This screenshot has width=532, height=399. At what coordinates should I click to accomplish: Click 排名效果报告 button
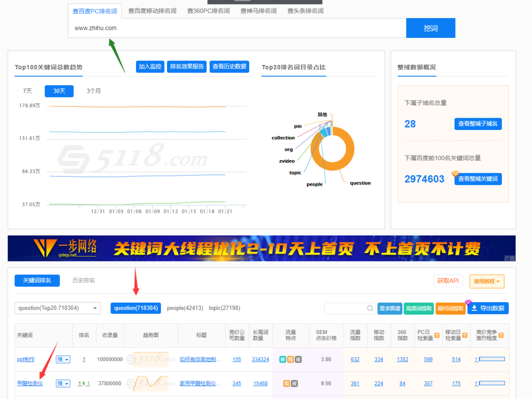187,66
